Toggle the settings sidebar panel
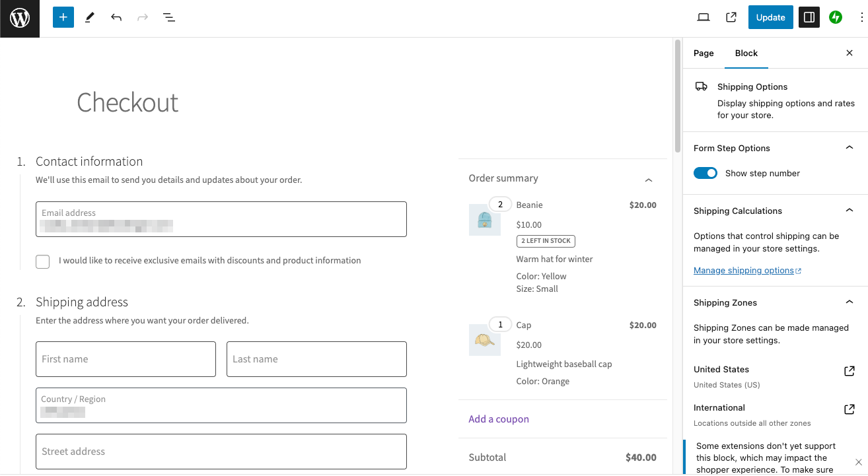This screenshot has width=868, height=476. point(809,17)
